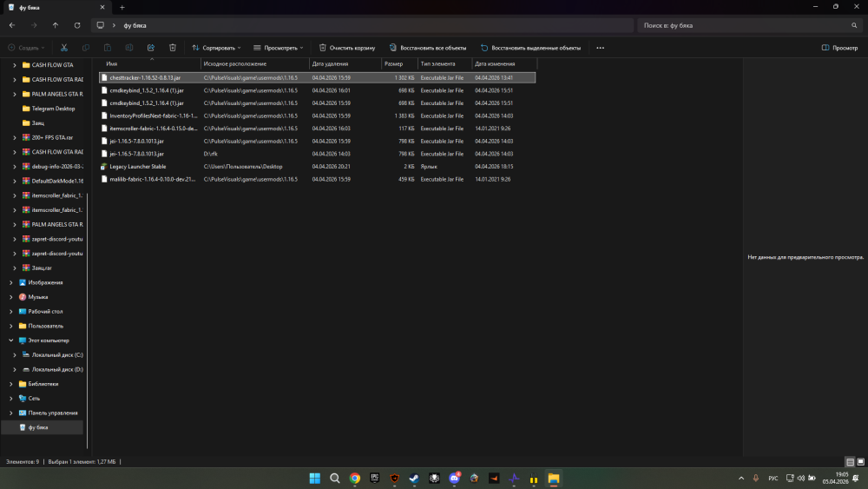
Task: Switch to large icons view in status bar
Action: coord(861,462)
